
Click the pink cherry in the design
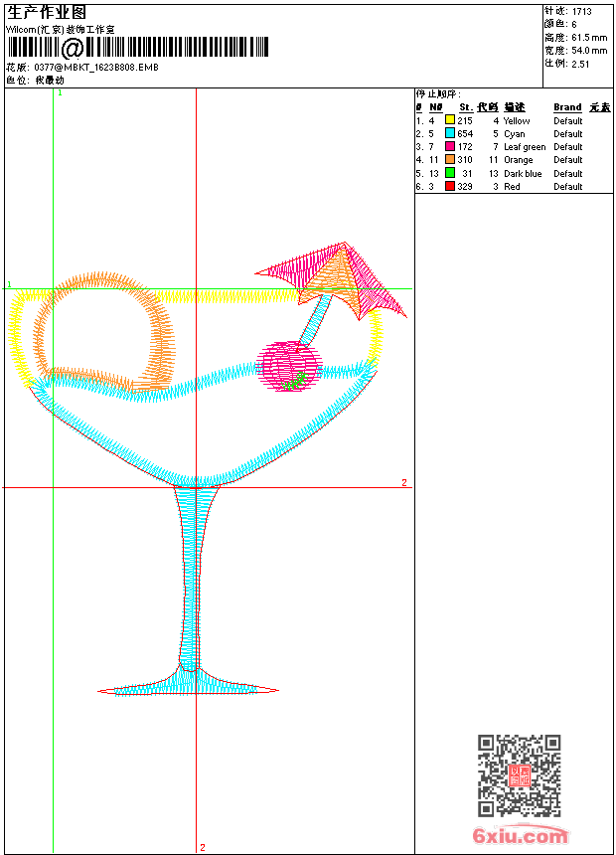(289, 366)
